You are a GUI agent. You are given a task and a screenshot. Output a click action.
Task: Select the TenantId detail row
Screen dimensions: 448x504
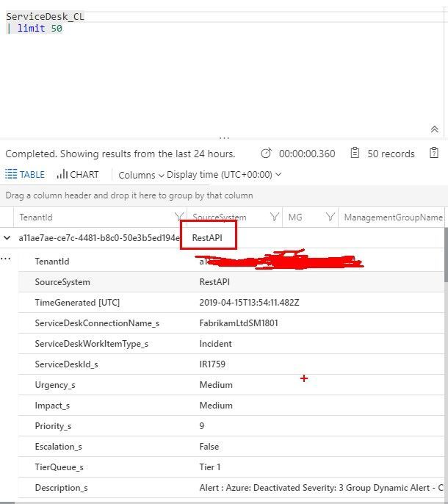click(231, 262)
